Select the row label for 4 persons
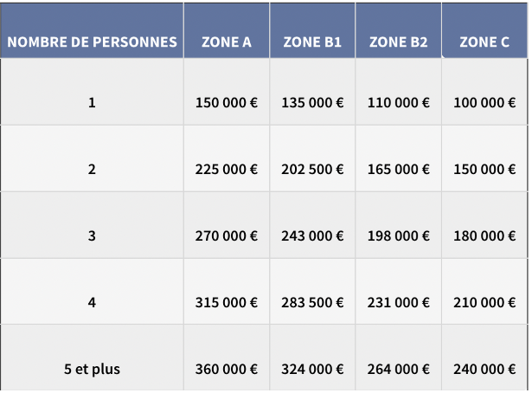This screenshot has height=393, width=532. [x=92, y=302]
